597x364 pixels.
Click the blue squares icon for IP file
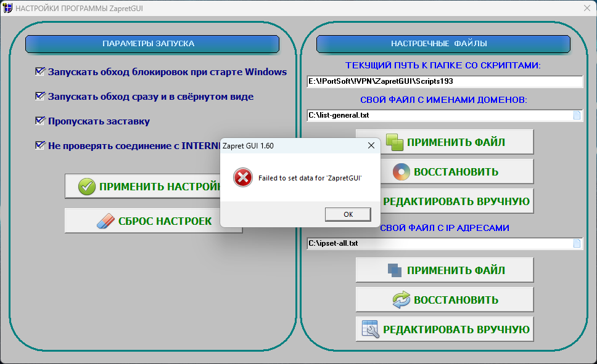pos(395,270)
